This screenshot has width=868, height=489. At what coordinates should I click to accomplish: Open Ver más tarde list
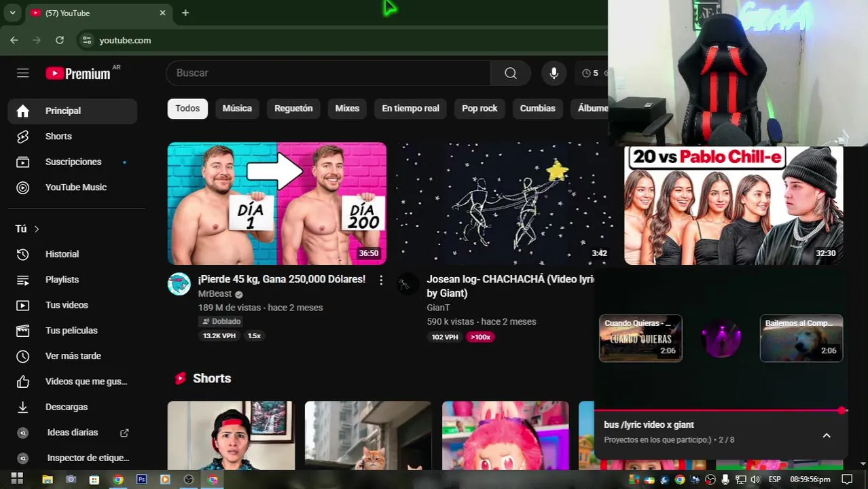(73, 356)
